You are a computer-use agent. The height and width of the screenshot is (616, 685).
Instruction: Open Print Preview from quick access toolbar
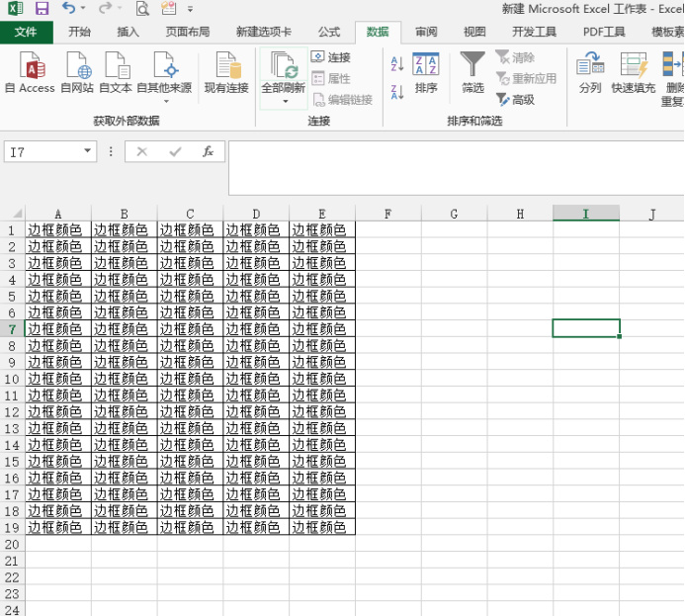[x=142, y=8]
